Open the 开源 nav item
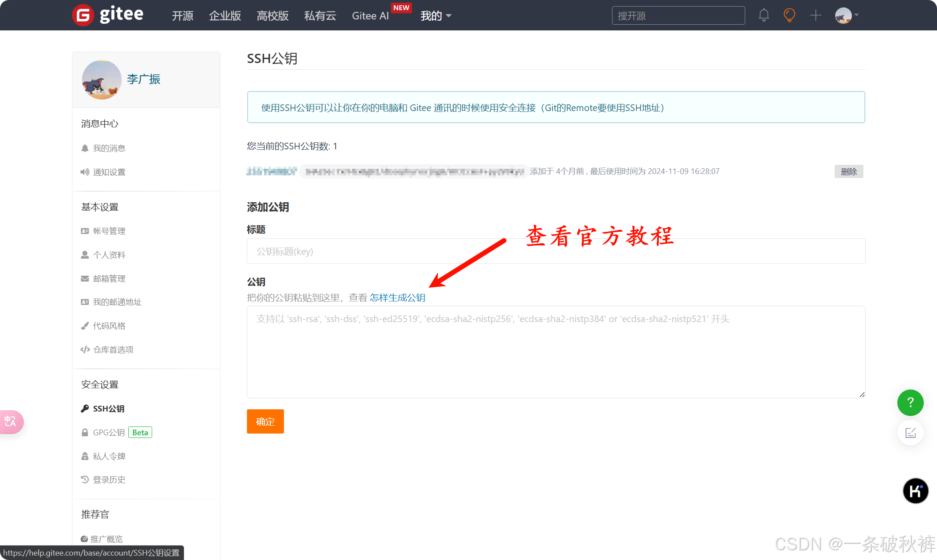Viewport: 937px width, 560px height. point(183,16)
